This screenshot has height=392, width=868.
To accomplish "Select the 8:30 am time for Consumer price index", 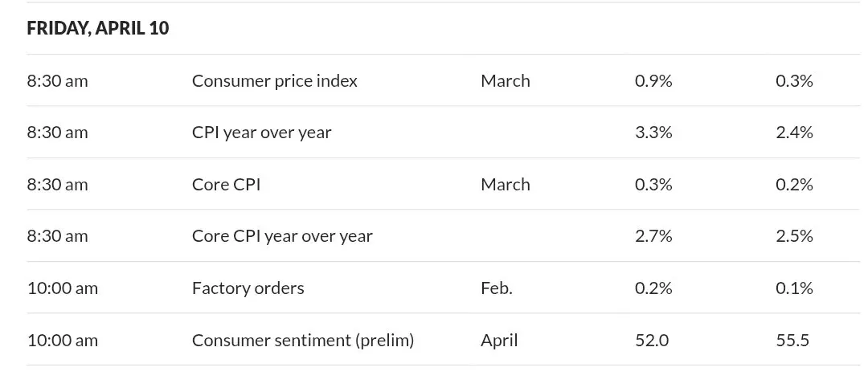I will pos(58,80).
